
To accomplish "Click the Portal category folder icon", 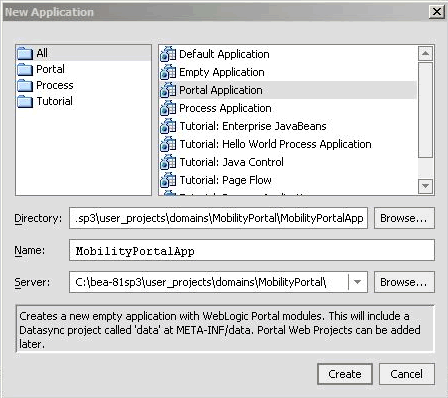I will (x=25, y=69).
